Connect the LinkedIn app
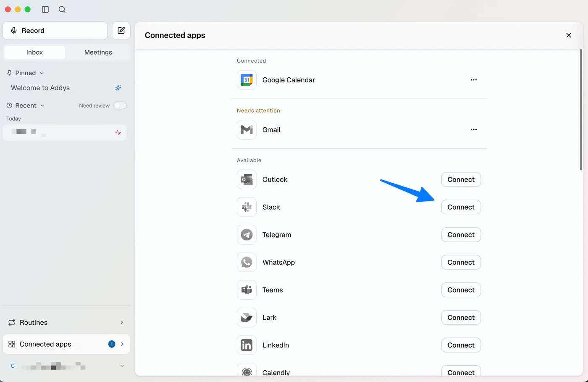Image resolution: width=588 pixels, height=382 pixels. (461, 345)
